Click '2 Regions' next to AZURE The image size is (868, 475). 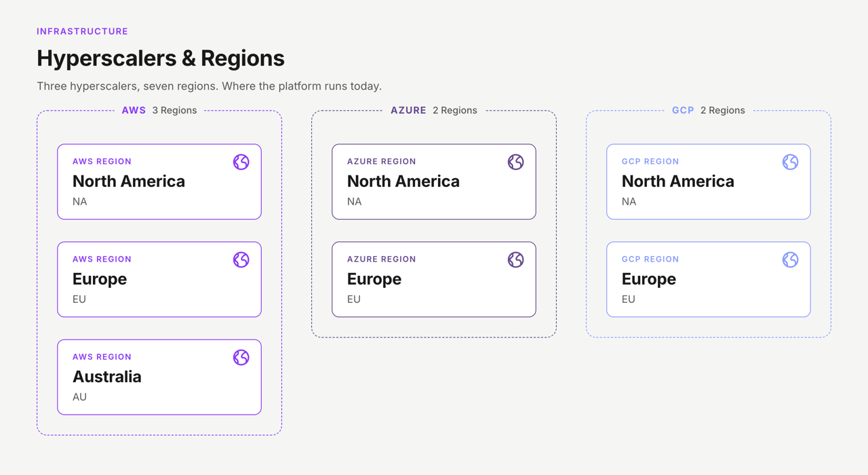[455, 110]
